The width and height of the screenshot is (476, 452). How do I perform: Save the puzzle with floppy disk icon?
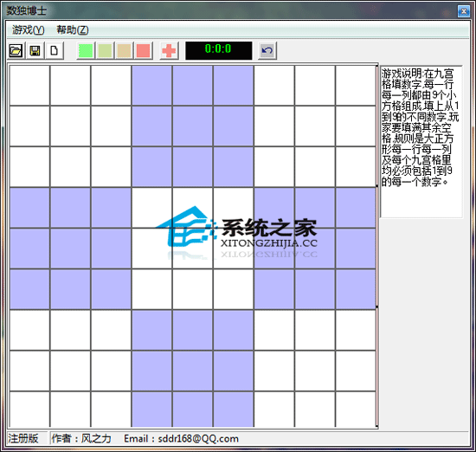coord(35,50)
